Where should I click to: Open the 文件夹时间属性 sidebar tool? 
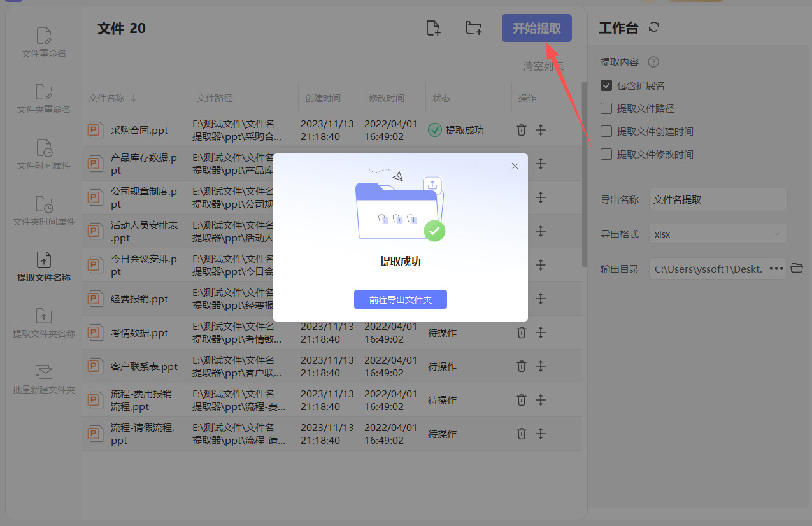(44, 211)
